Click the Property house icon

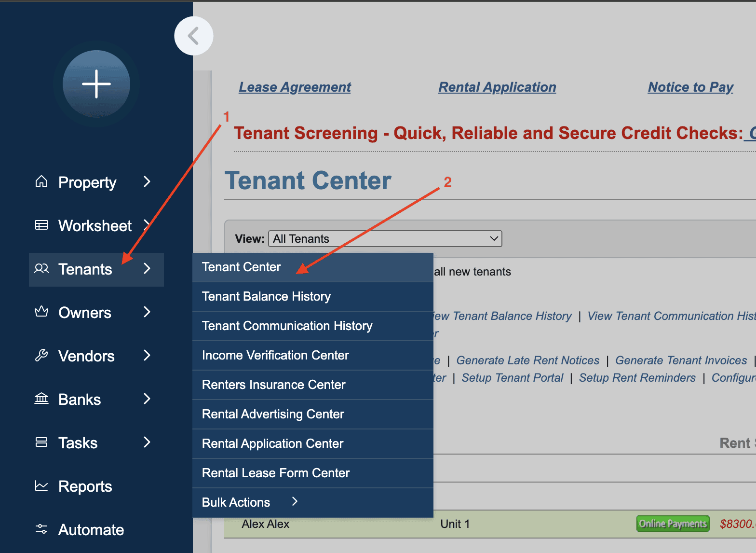(x=41, y=182)
